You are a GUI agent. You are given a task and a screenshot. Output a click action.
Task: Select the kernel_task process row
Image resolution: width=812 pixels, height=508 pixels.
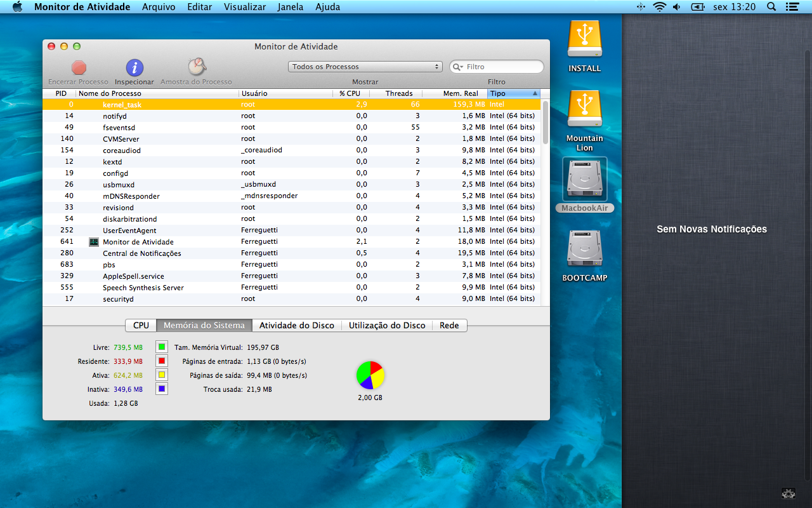click(x=292, y=104)
